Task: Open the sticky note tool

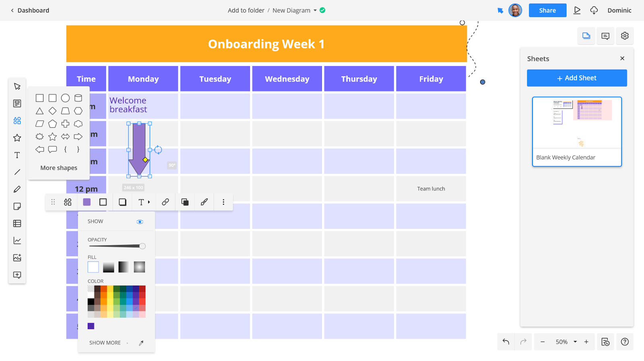Action: 17,206
